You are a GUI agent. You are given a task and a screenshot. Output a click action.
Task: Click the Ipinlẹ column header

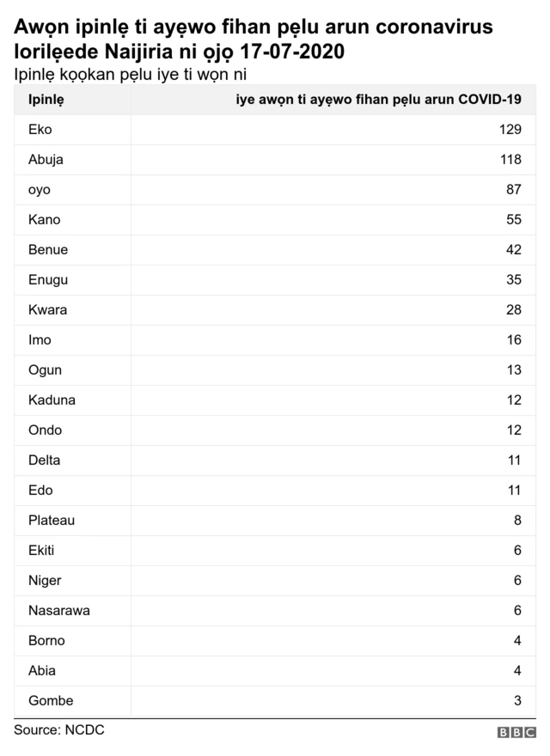tap(46, 100)
